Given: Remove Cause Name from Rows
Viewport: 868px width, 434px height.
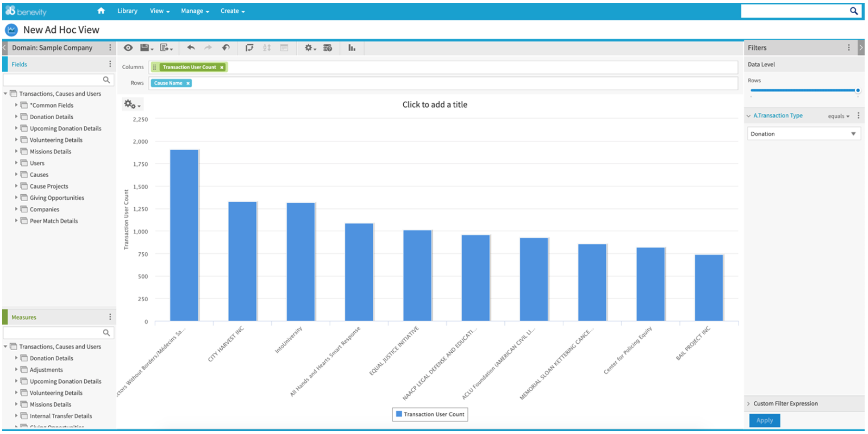Looking at the screenshot, I should click(188, 83).
